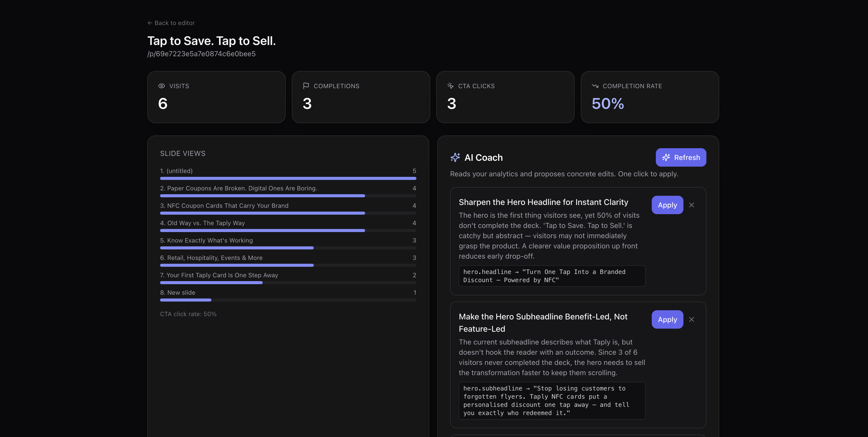Select the Old Way vs. The Taply Way row
The height and width of the screenshot is (437, 868).
[x=288, y=226]
